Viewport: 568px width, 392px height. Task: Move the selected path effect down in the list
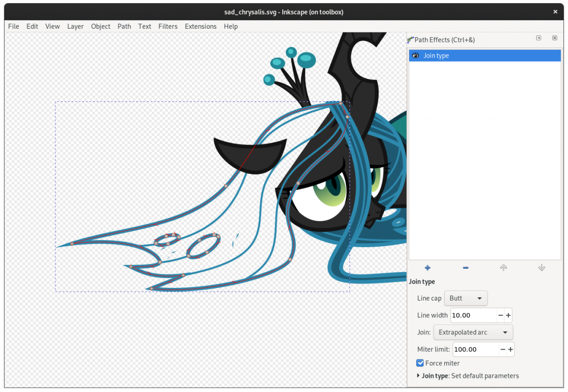(541, 268)
